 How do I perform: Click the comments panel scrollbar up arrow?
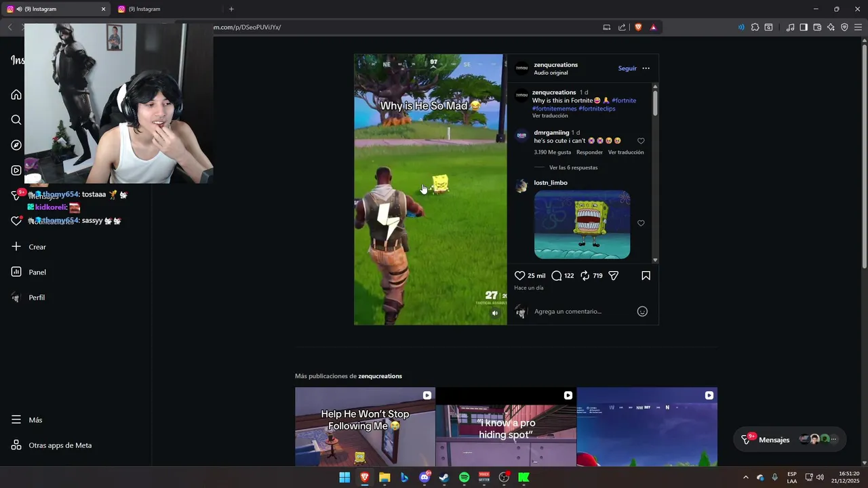(655, 86)
